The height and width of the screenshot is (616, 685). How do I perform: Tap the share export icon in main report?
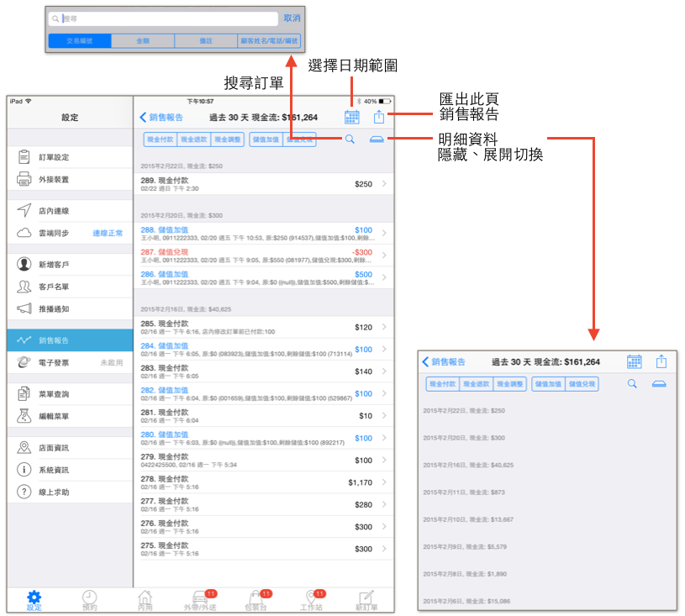point(379,117)
